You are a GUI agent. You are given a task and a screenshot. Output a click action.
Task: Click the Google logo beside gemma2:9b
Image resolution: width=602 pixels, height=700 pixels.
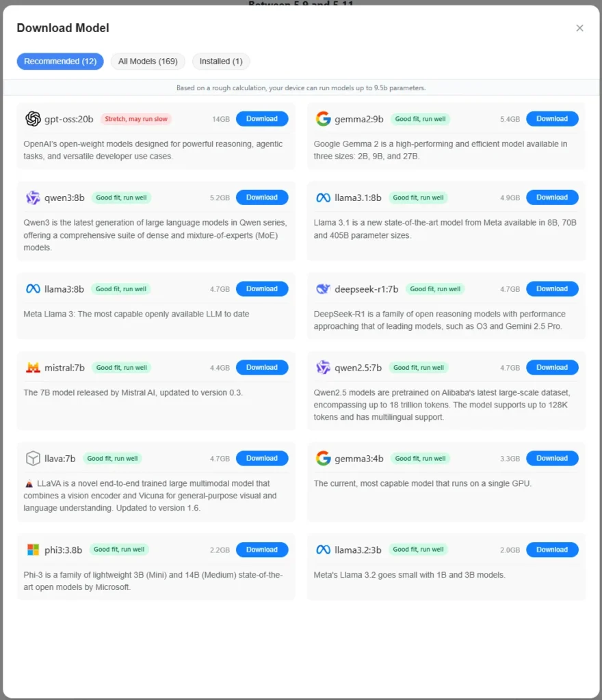pos(323,119)
